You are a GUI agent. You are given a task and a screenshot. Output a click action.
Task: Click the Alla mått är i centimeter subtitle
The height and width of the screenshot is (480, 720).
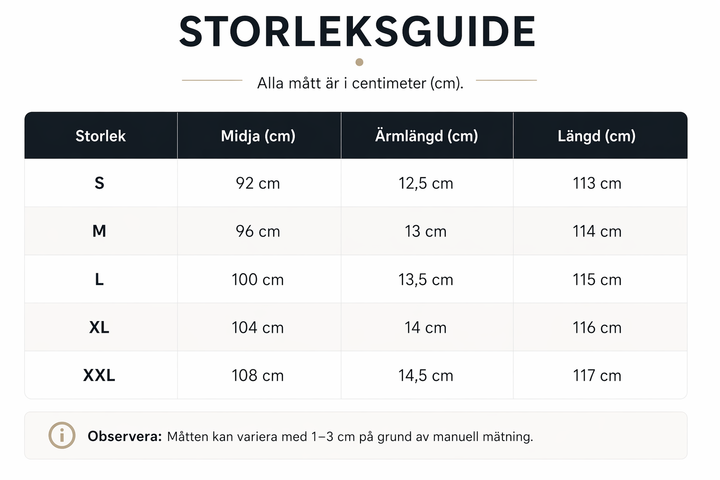point(360,83)
